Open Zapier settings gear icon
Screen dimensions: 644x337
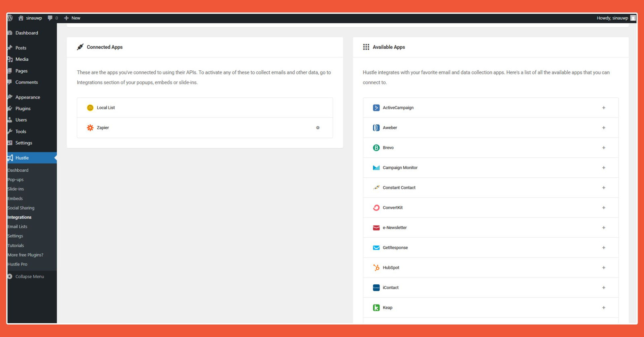pos(318,128)
